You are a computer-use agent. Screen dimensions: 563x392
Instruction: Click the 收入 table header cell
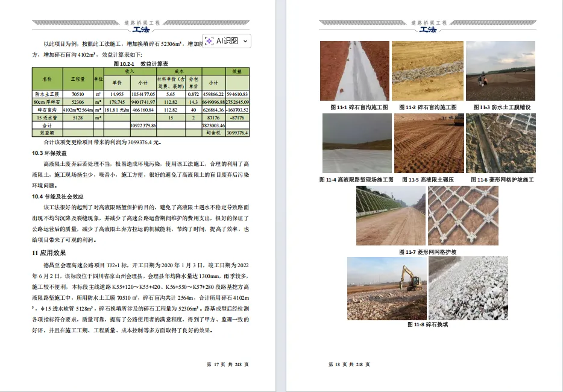coord(130,71)
